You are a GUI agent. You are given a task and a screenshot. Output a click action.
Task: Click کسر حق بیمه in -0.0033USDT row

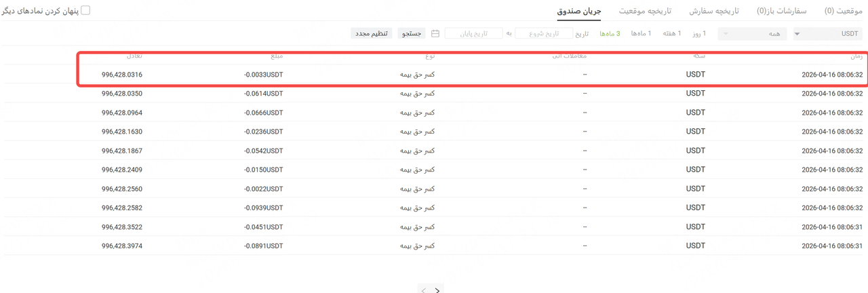418,74
